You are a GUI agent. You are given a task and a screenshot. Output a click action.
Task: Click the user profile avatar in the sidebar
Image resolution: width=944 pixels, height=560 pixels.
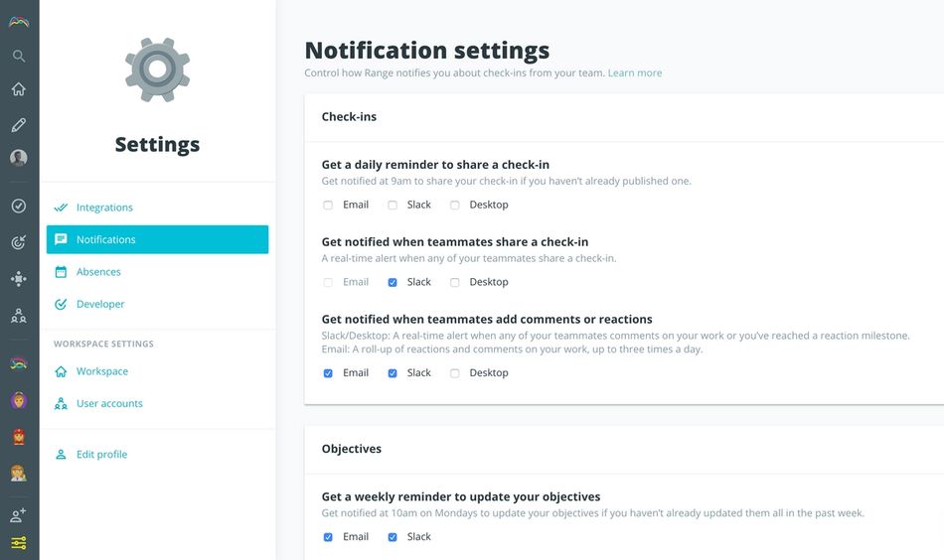pos(19,158)
